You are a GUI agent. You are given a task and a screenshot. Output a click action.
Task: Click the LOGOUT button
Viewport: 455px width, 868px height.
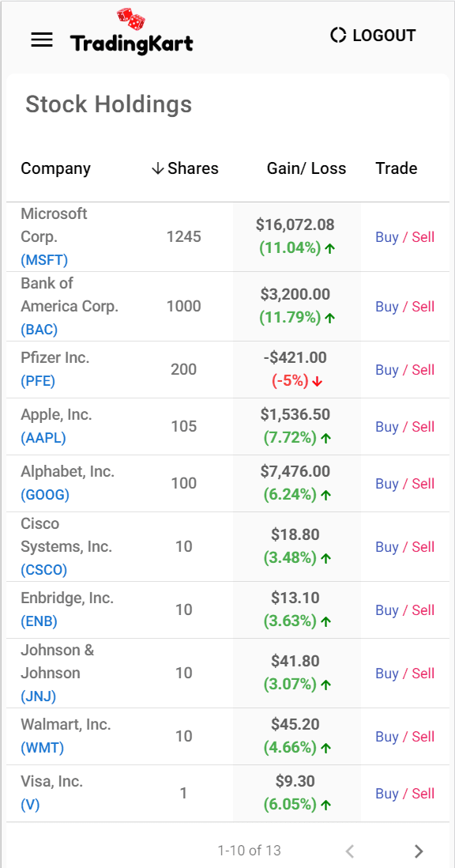[x=373, y=35]
